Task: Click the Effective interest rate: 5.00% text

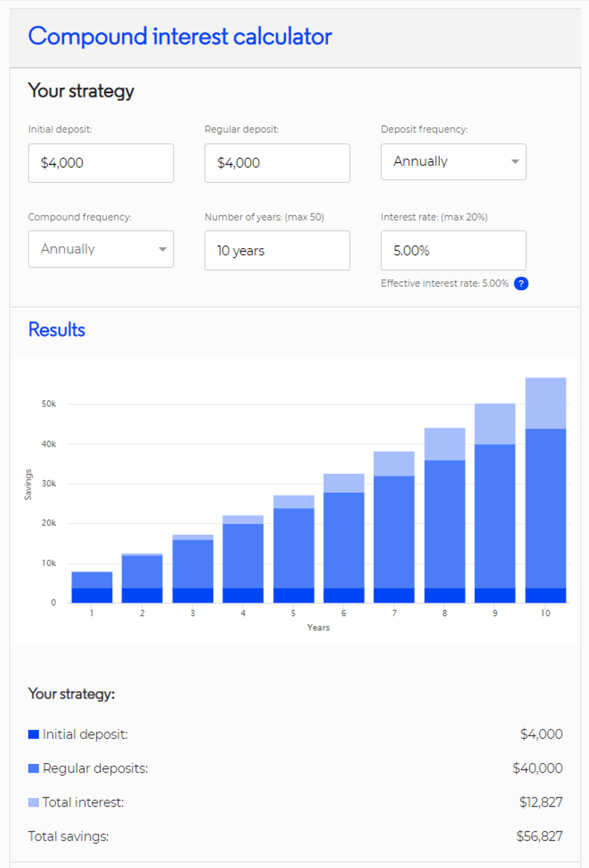Action: coord(445,283)
